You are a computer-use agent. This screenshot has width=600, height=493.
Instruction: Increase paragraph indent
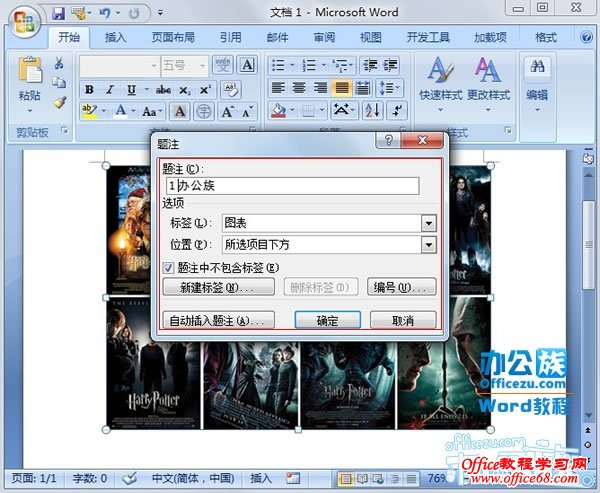click(390, 65)
